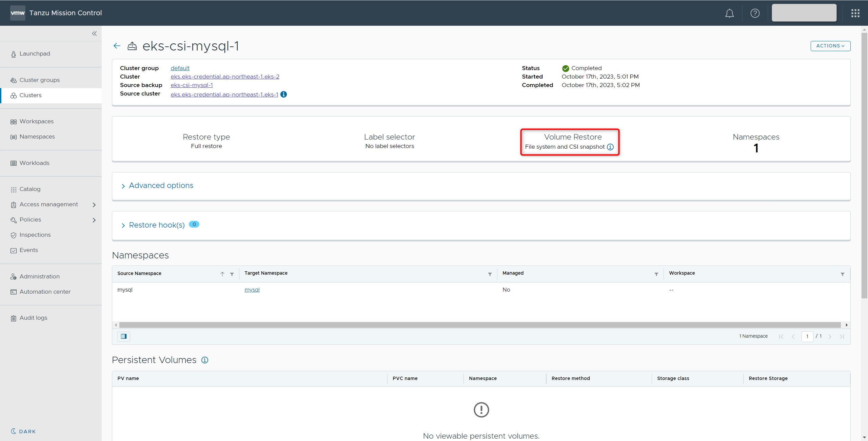Toggle Source Namespace sort arrow

click(222, 274)
